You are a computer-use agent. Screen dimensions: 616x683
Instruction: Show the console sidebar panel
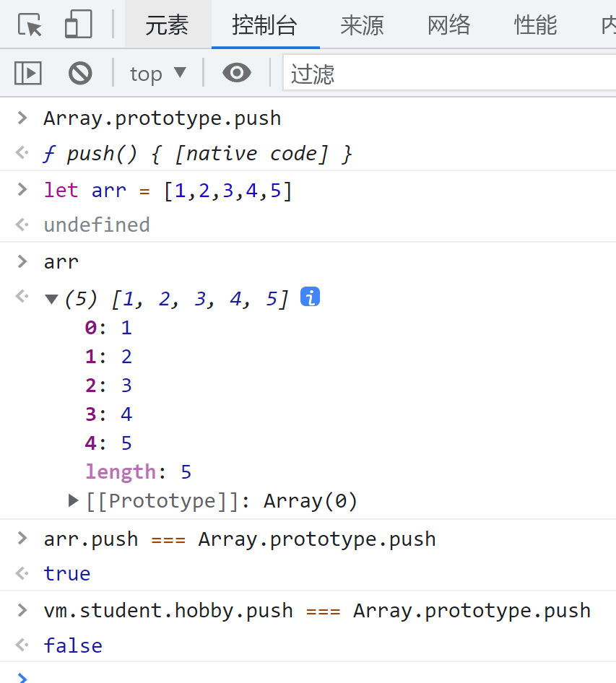point(28,73)
